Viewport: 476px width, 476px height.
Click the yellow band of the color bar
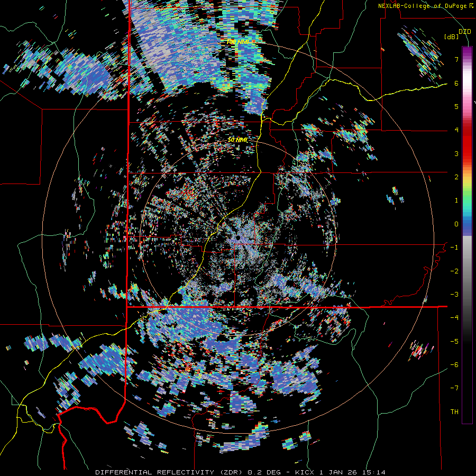tap(467, 181)
